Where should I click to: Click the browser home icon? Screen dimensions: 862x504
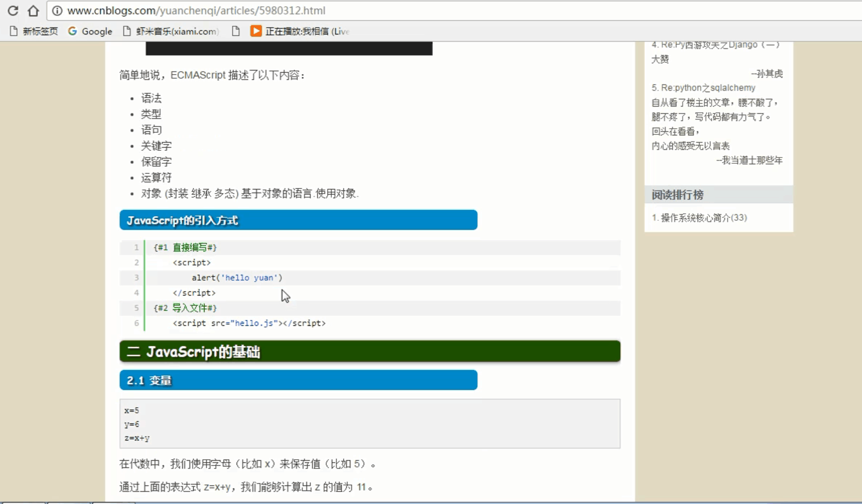pyautogui.click(x=33, y=10)
